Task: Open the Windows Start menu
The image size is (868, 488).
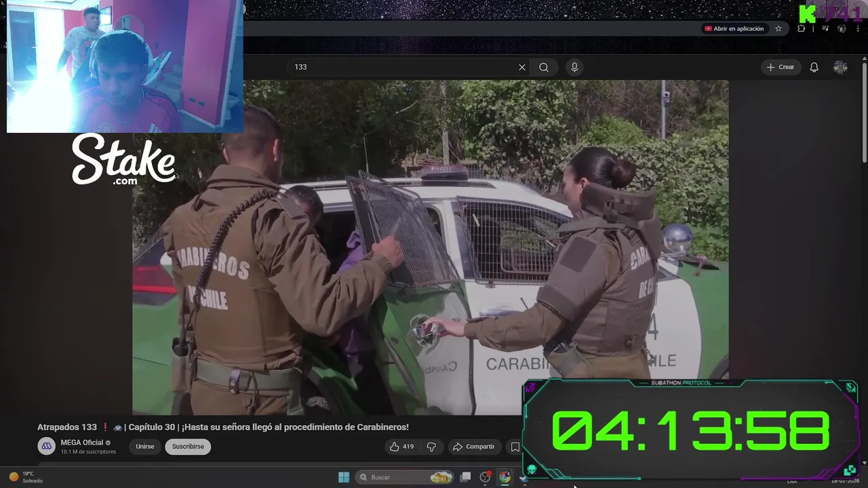Action: tap(344, 477)
